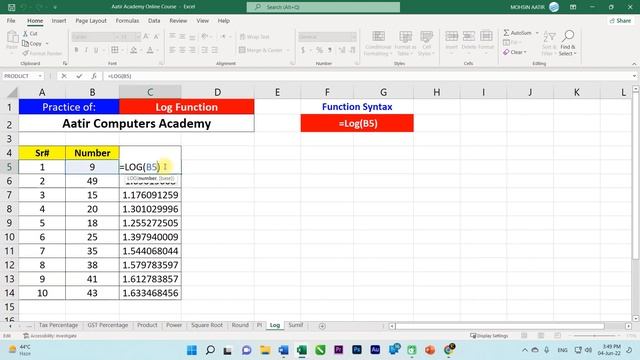Open Windows Start menu on taskbar

tap(191, 350)
